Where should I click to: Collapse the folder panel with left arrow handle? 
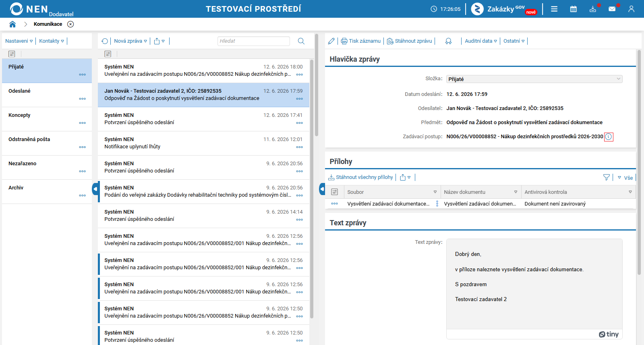[95, 189]
